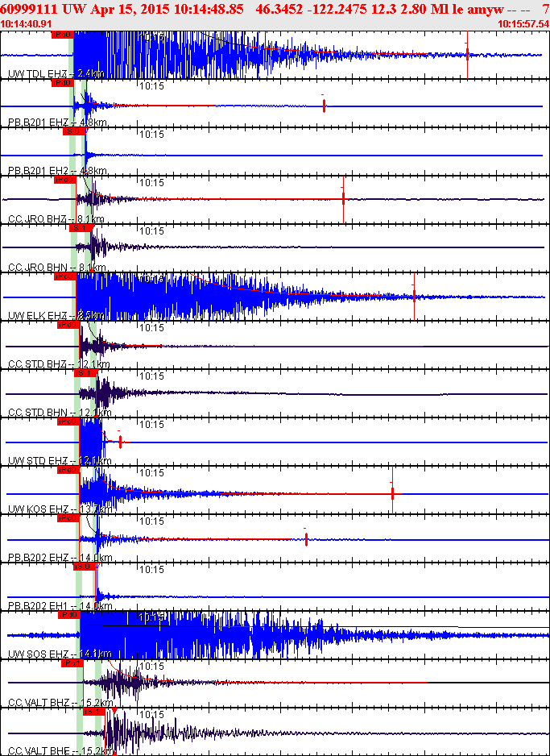Select the iPd0 pick flag on UW SOS EHZ trace

tap(69, 615)
